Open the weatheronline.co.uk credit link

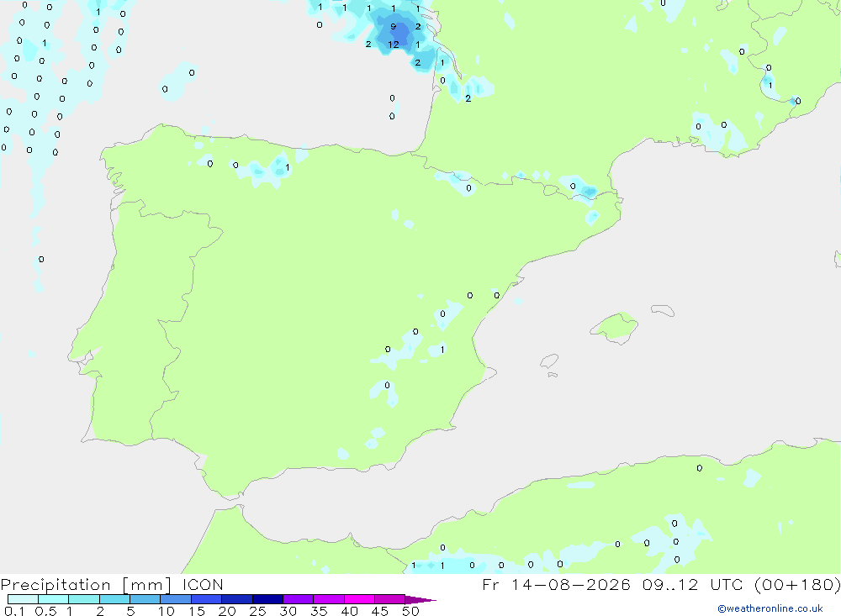pos(770,608)
